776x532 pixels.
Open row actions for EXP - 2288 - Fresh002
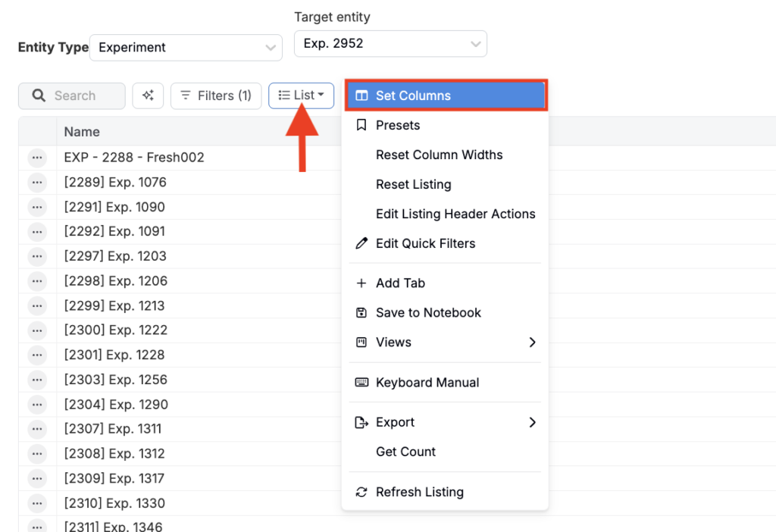click(37, 158)
